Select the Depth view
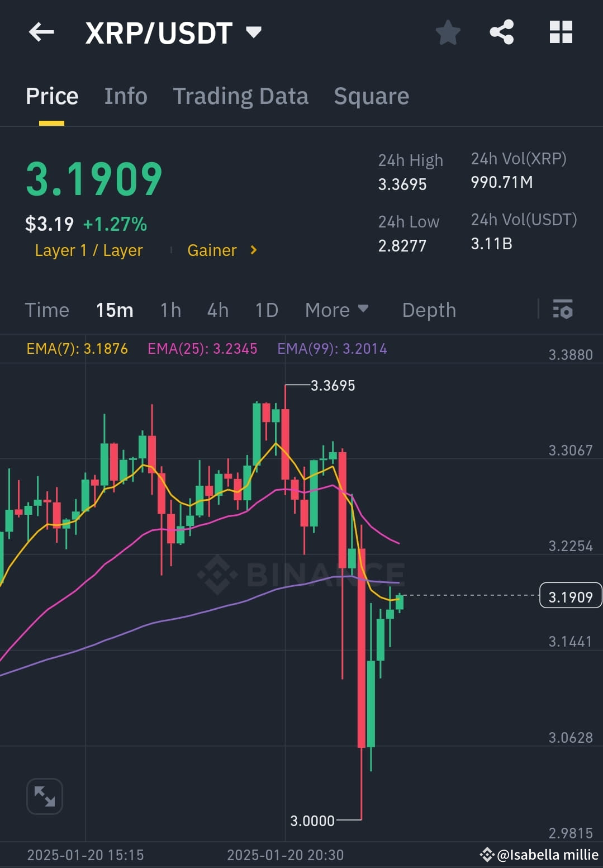 click(x=429, y=310)
